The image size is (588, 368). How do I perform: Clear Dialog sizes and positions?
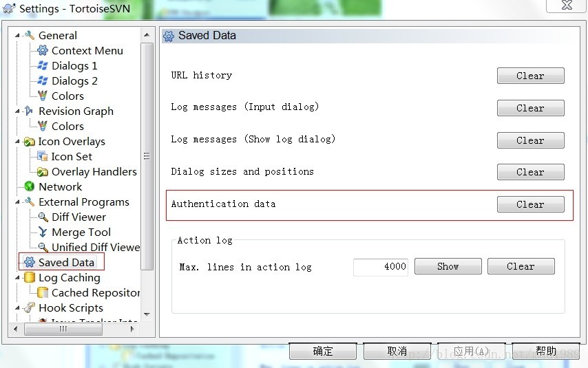531,172
